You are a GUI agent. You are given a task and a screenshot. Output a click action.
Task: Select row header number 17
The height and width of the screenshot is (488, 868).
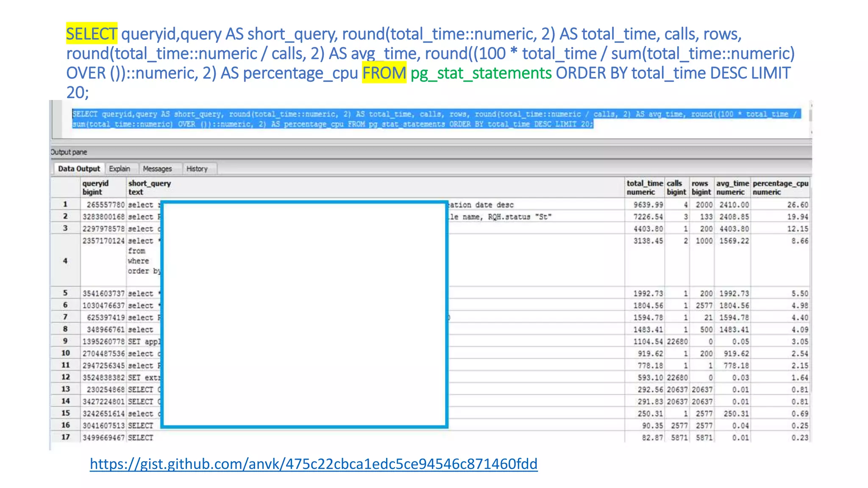(x=65, y=437)
